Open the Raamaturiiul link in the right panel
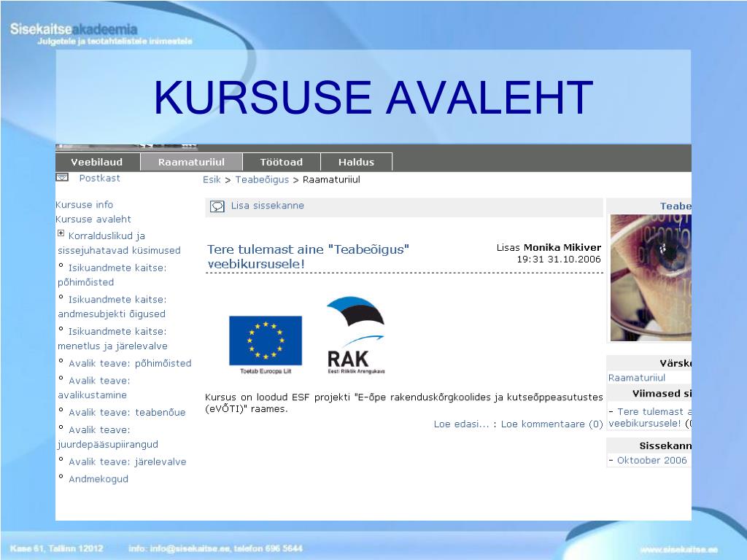This screenshot has height=560, width=747. [x=636, y=378]
